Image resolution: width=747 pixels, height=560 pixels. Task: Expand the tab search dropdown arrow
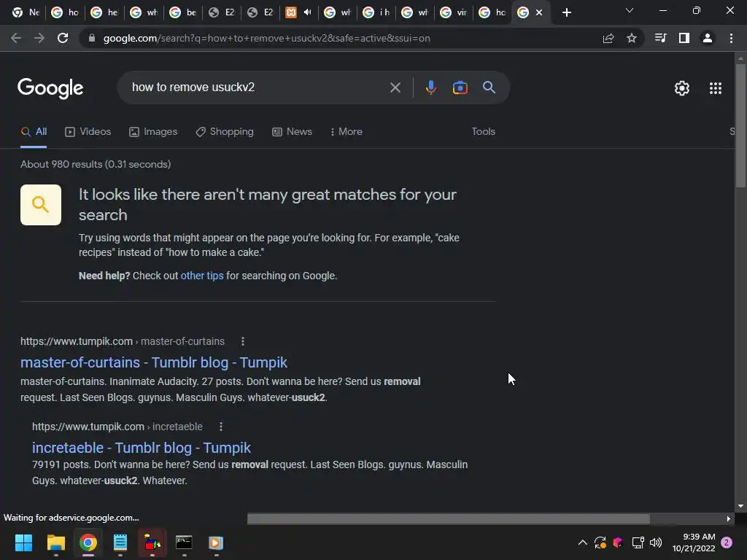[630, 10]
